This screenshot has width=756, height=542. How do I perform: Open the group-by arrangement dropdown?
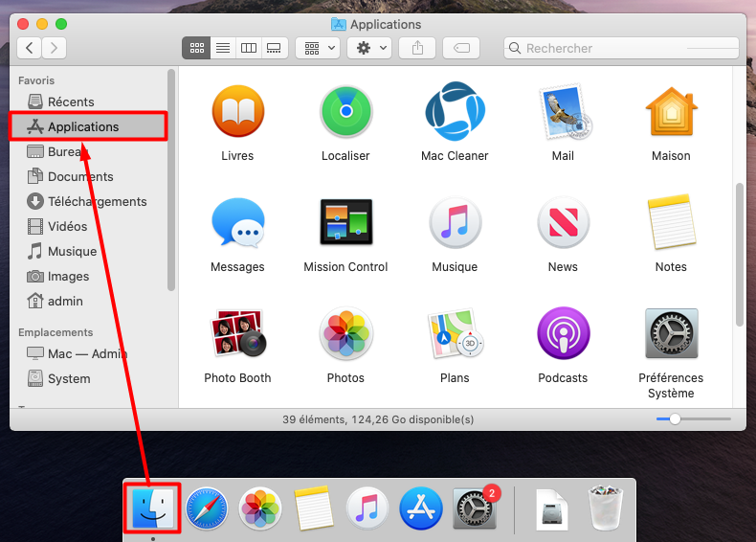(319, 48)
